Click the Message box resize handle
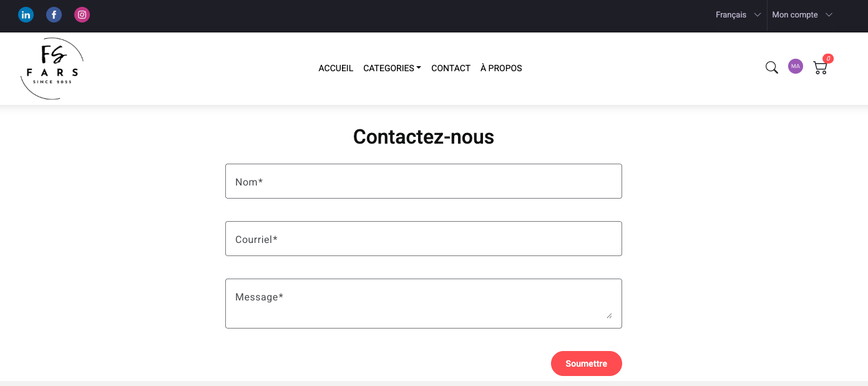Viewport: 868px width, 386px height. (609, 315)
